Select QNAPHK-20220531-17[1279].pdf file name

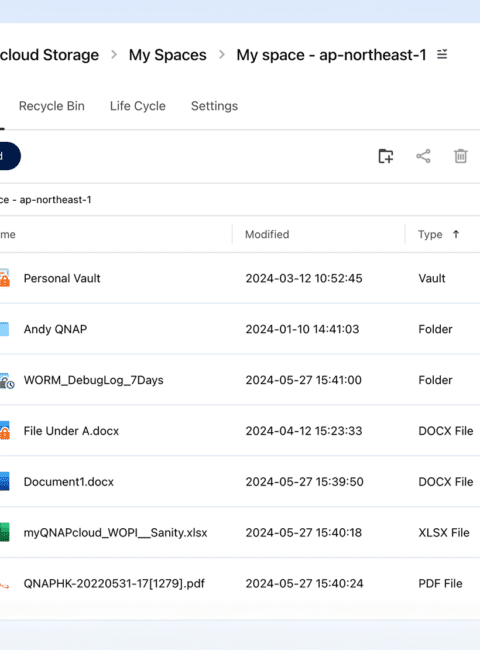[114, 584]
